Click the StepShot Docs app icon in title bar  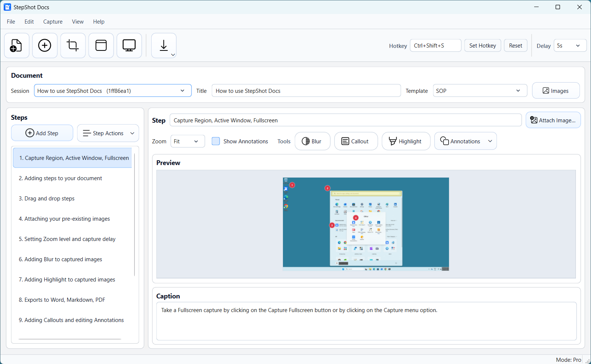(7, 7)
